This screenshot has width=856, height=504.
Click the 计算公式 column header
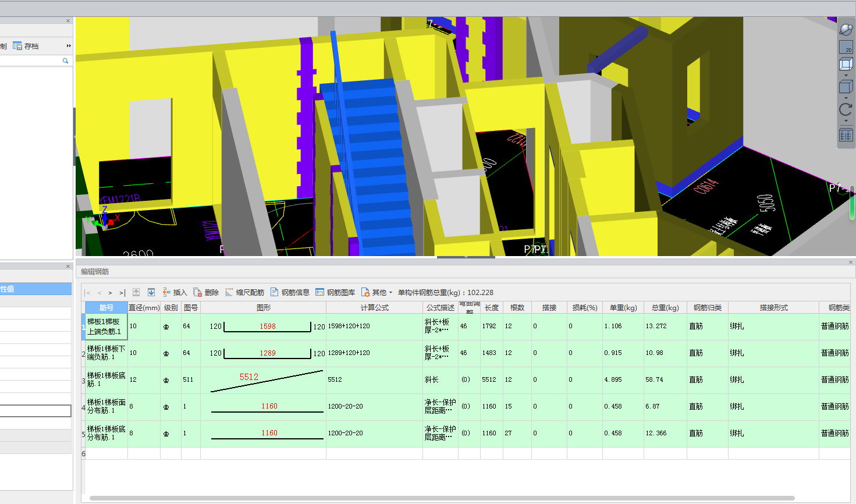pos(375,308)
